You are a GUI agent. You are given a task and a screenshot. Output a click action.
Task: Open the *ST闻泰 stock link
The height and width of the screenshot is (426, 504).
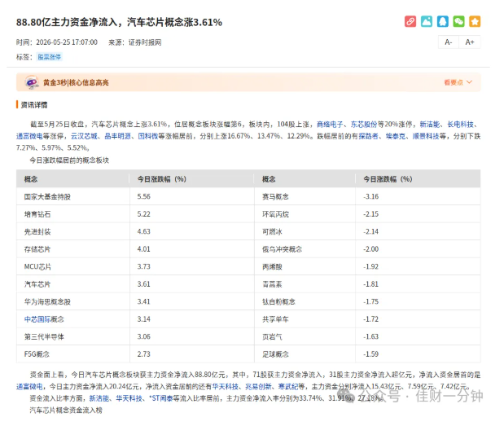(162, 398)
